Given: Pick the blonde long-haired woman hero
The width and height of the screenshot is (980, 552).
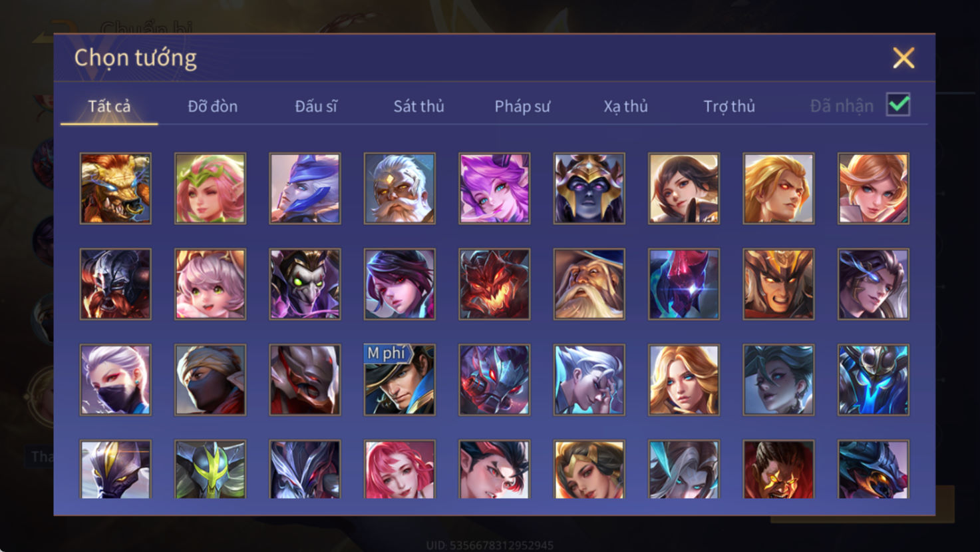Looking at the screenshot, I should coord(684,380).
